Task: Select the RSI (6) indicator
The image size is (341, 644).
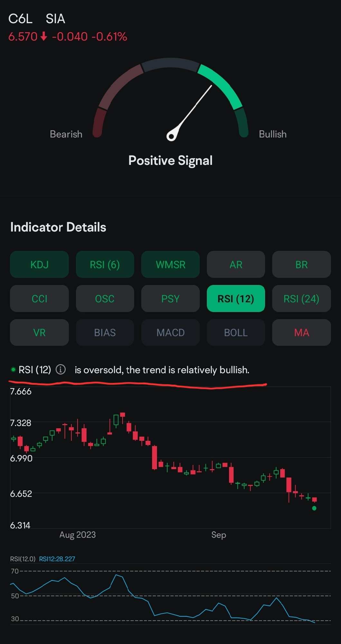Action: point(105,264)
